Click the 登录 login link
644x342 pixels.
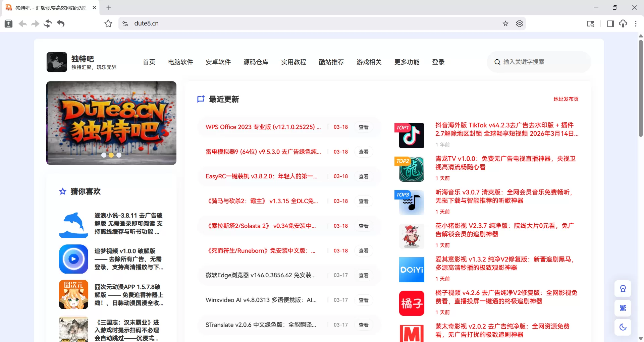438,62
